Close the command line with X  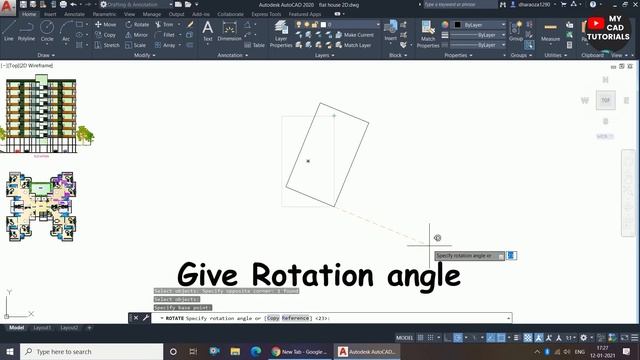point(136,318)
